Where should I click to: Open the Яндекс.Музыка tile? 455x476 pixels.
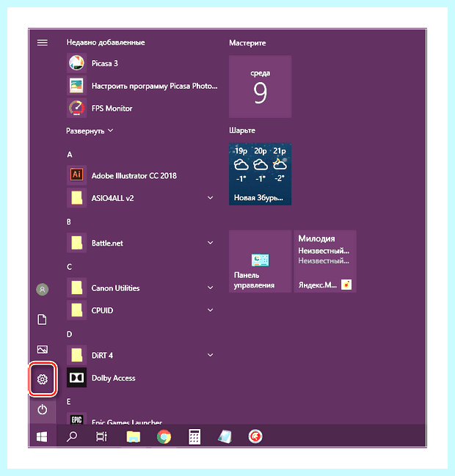(x=325, y=261)
